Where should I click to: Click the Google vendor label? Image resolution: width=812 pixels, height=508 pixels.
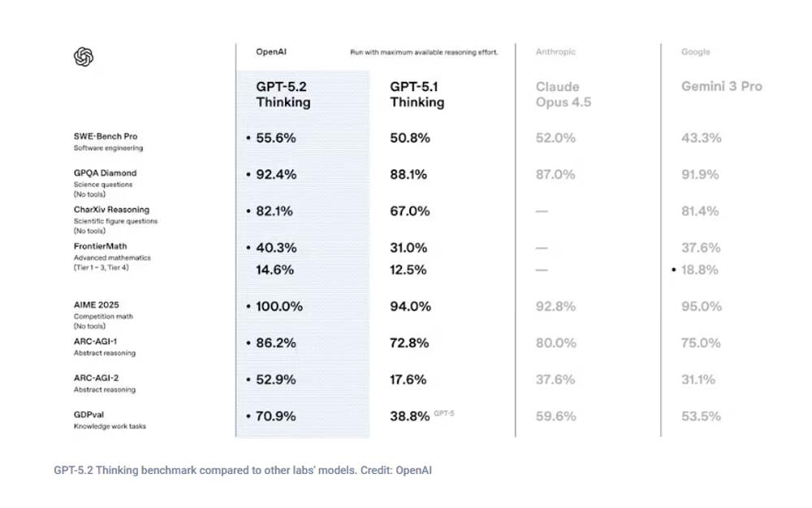coord(695,52)
